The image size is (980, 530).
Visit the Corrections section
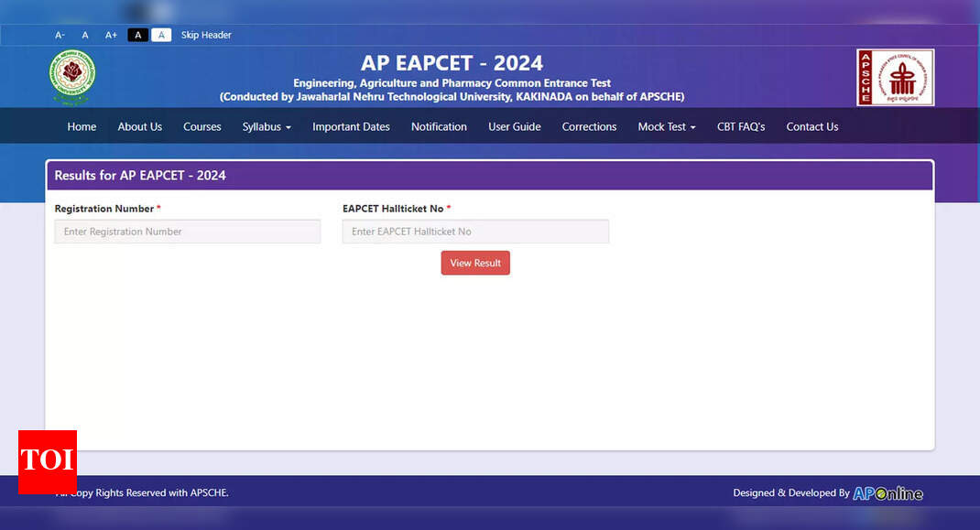point(589,126)
